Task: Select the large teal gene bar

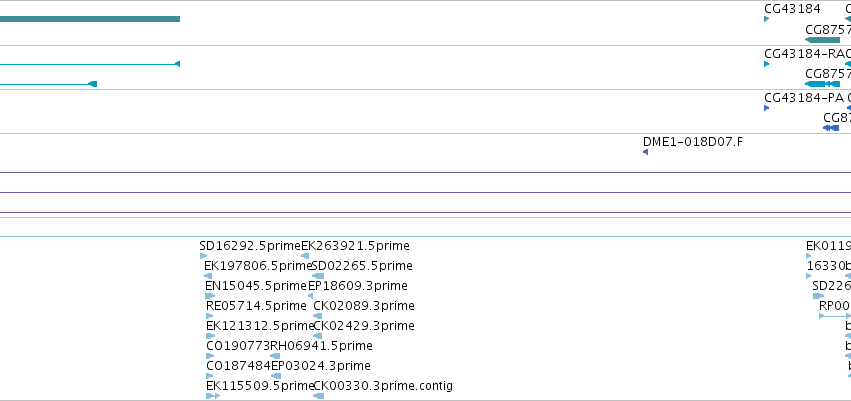Action: click(90, 19)
